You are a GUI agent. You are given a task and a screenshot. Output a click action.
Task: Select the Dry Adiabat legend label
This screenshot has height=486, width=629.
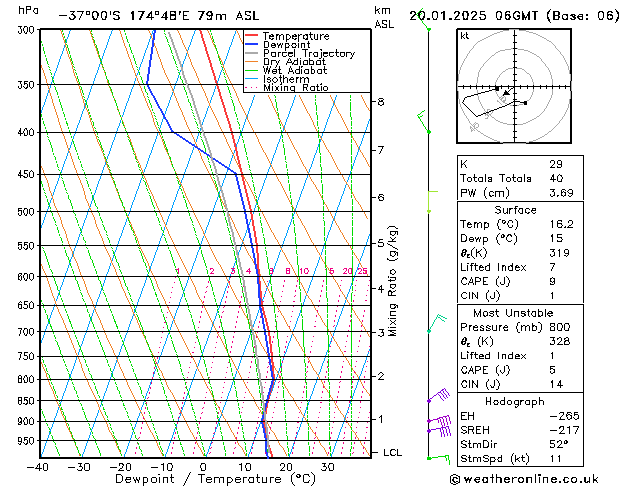(294, 62)
